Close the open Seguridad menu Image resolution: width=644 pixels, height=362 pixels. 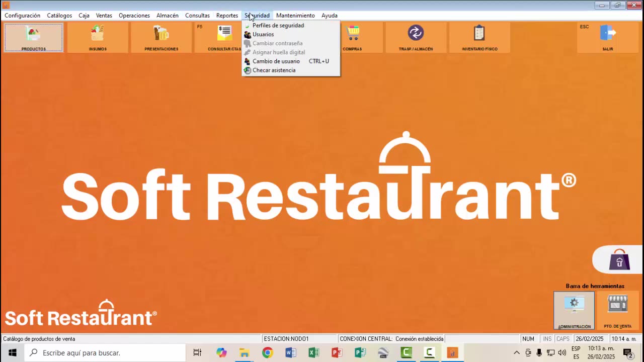tap(257, 16)
